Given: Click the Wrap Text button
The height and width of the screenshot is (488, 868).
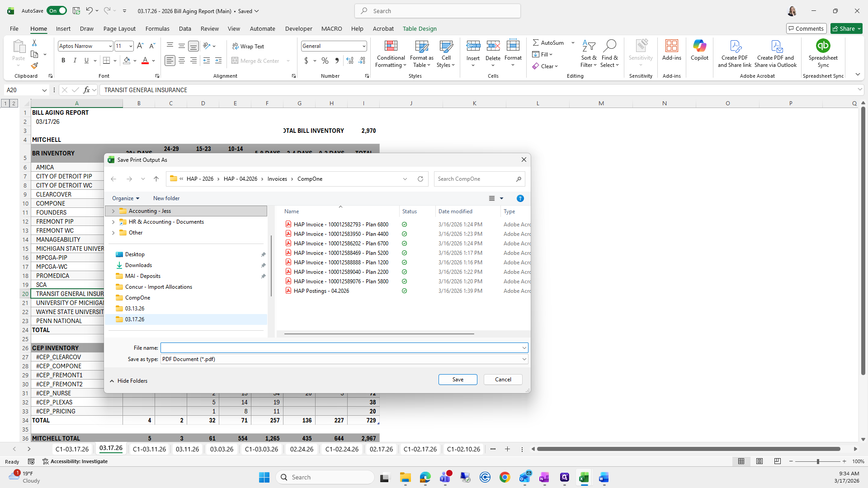Looking at the screenshot, I should pyautogui.click(x=248, y=46).
